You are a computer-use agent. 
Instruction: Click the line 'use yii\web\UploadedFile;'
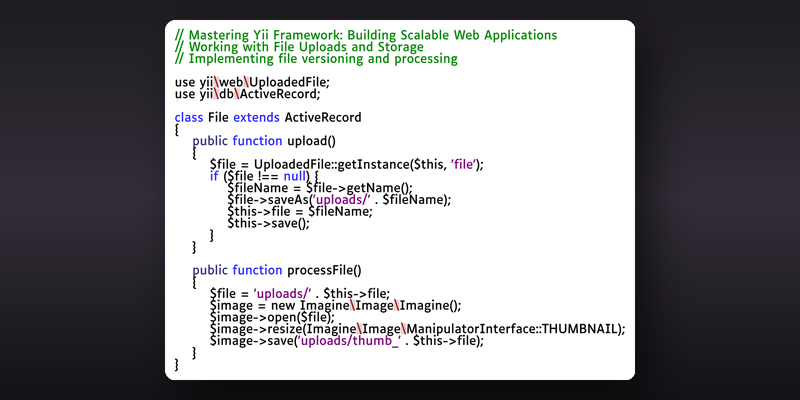(252, 82)
